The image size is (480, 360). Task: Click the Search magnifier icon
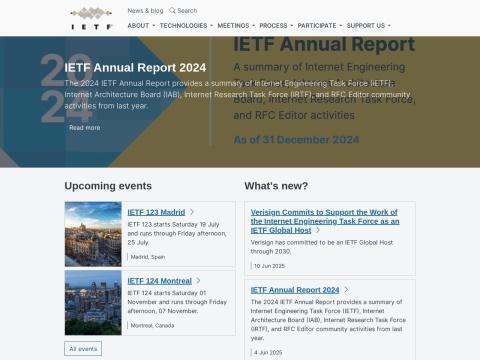pyautogui.click(x=172, y=11)
